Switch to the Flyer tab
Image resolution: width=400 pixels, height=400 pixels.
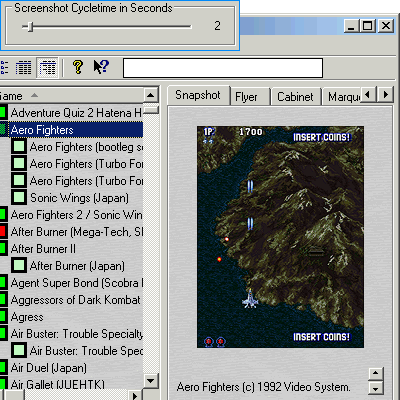[x=246, y=97]
